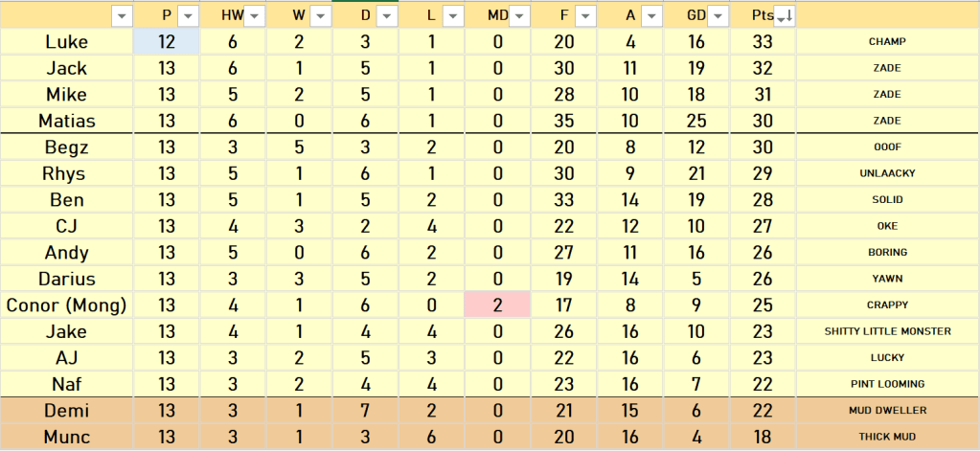Open the W column filter dropdown
This screenshot has width=980, height=451.
pos(321,15)
